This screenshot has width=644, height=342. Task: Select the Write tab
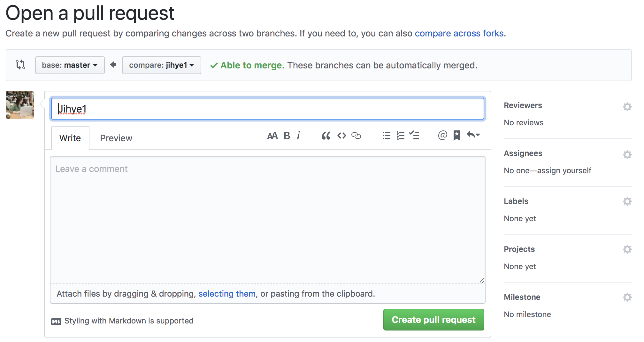coord(70,138)
